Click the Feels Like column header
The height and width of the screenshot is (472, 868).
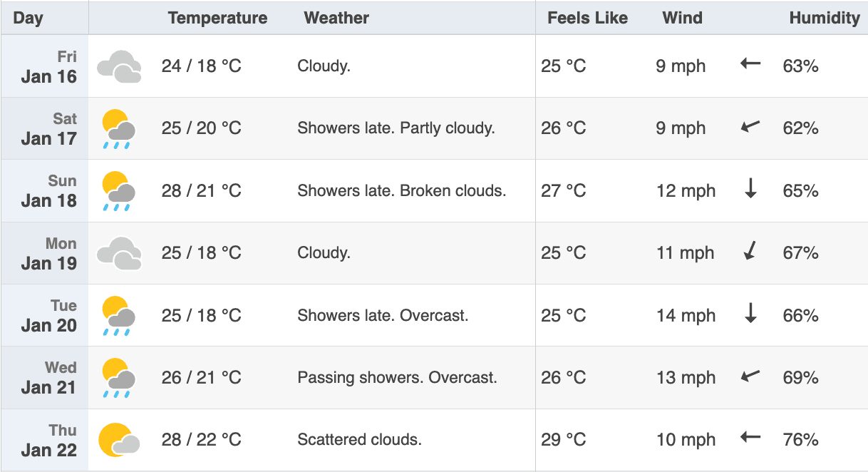[588, 19]
